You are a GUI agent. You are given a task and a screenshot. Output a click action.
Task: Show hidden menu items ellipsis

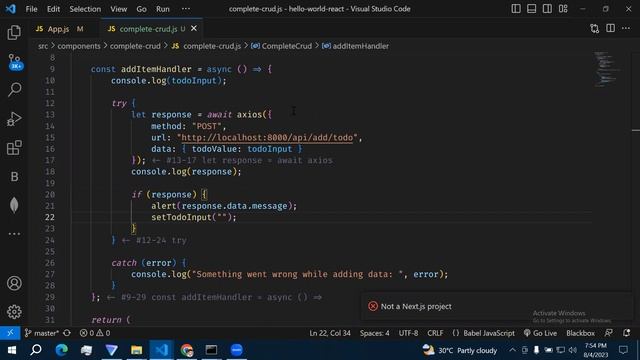[186, 9]
